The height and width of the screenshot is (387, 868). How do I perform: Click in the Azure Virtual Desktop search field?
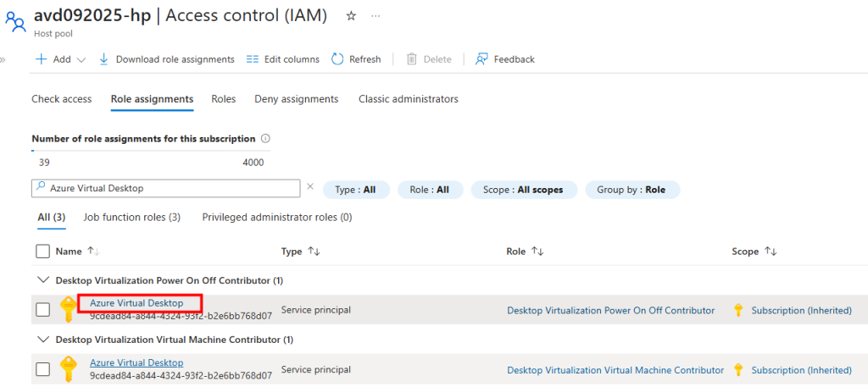[170, 188]
